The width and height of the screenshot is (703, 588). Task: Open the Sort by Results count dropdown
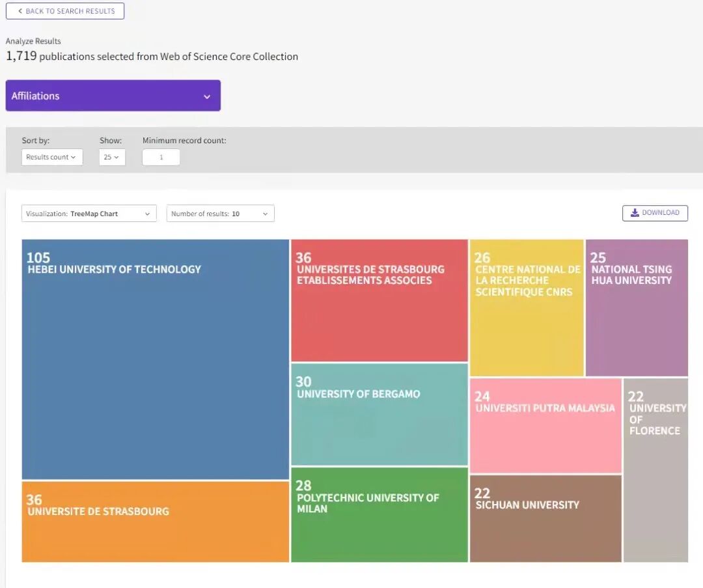coord(52,157)
